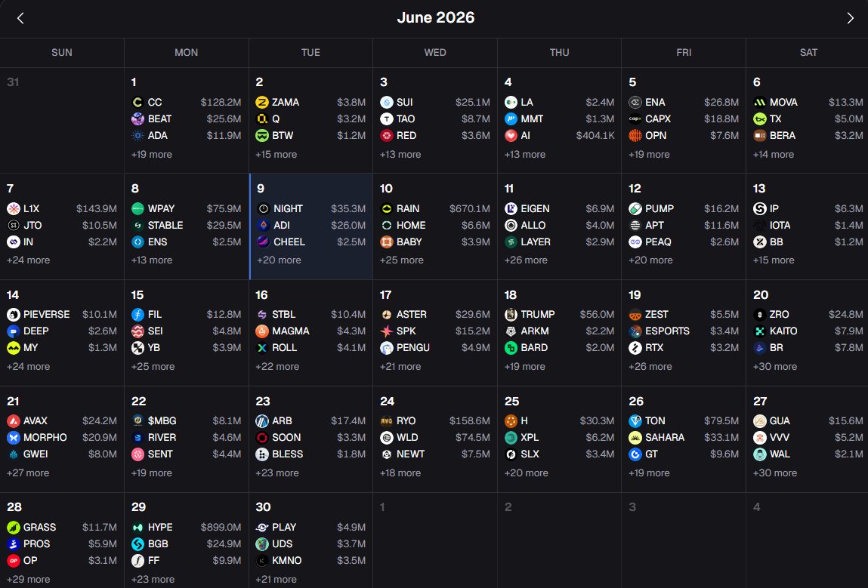Expand '+30 more' on June 27
Viewport: 868px width, 588px height.
[775, 473]
